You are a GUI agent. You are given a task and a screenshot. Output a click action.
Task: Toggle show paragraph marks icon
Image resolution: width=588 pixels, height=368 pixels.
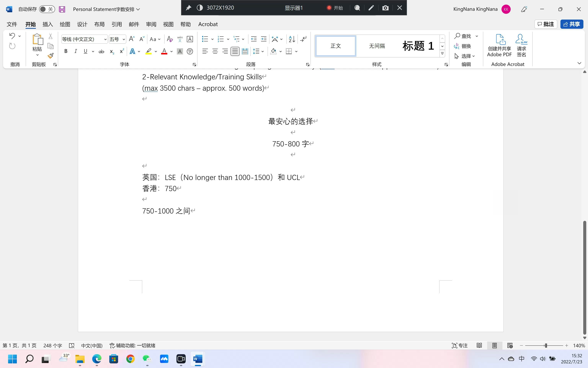(304, 39)
